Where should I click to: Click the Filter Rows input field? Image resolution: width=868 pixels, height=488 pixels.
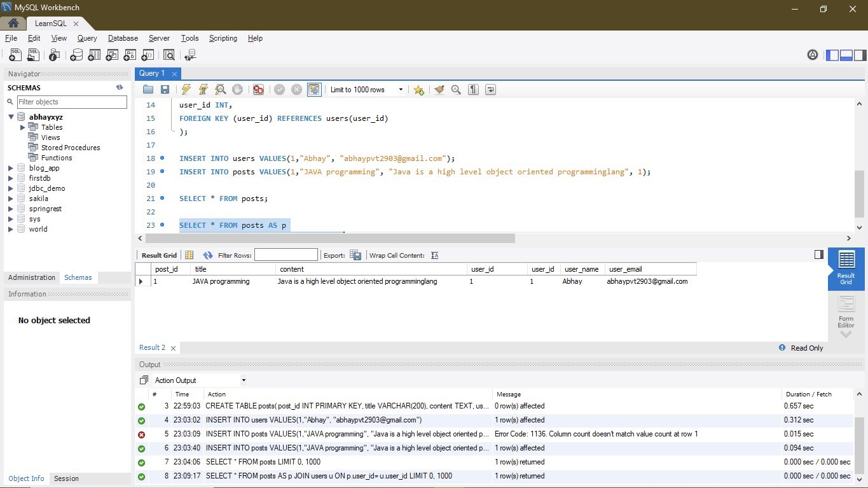click(x=286, y=255)
